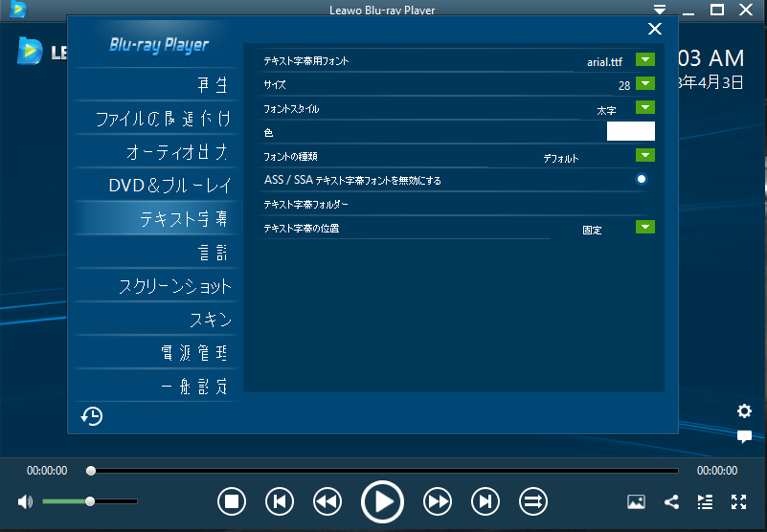Take a screenshot with the image icon
This screenshot has width=767, height=532.
point(636,501)
